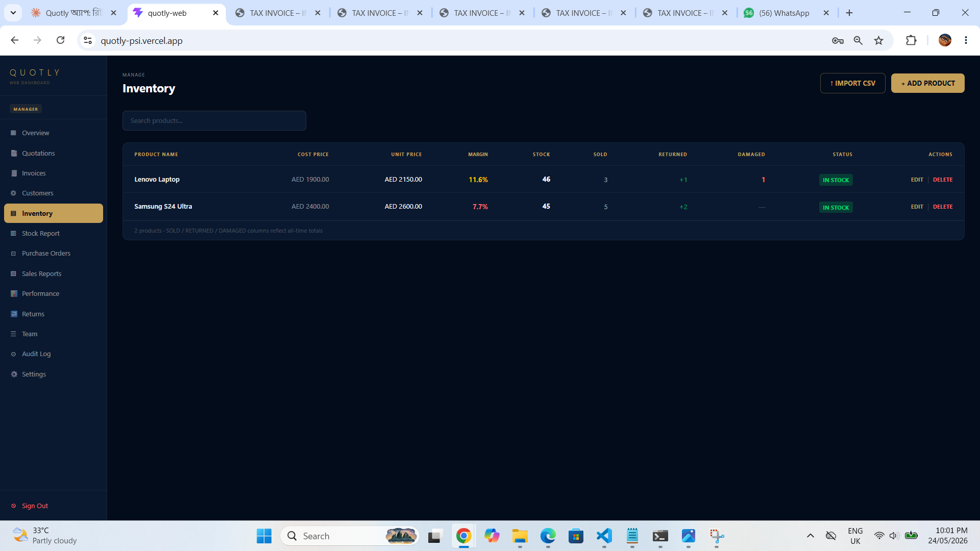Open File Explorer from the taskbar
The height and width of the screenshot is (551, 980).
click(520, 536)
